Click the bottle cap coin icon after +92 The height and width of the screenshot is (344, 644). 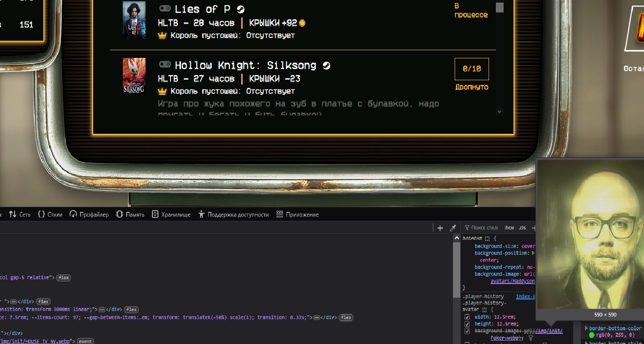(302, 23)
